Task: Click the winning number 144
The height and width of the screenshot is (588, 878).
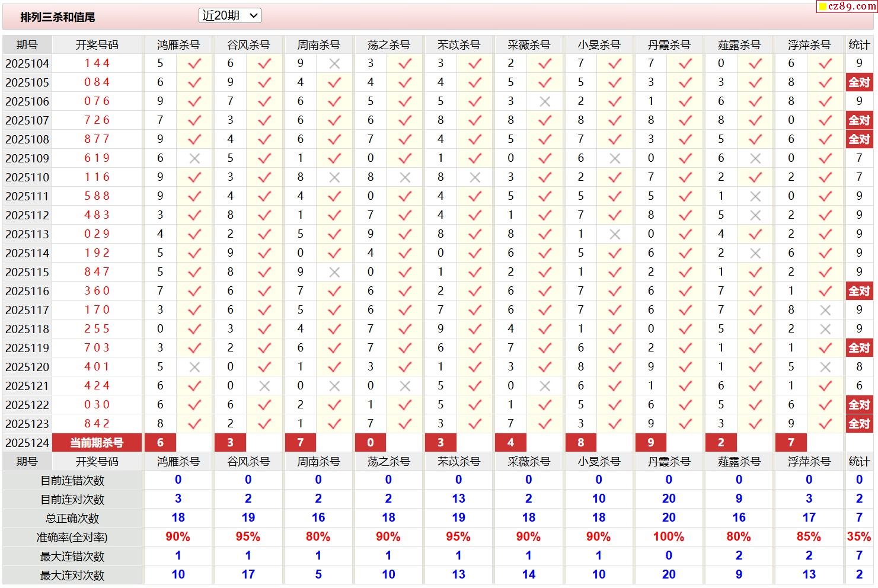Action: click(x=97, y=63)
